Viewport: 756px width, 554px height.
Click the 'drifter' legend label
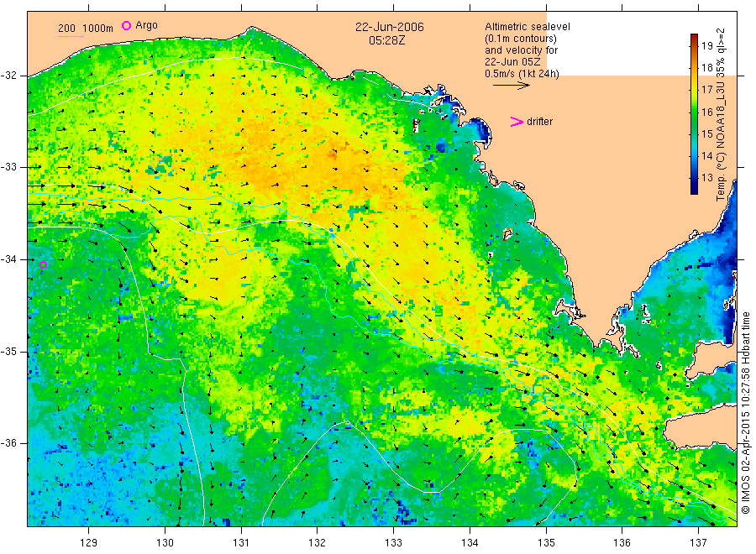coord(539,122)
